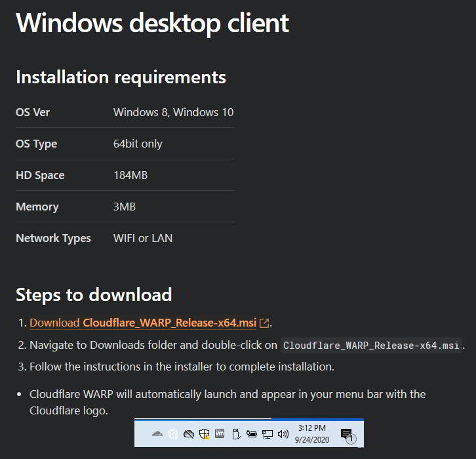Image resolution: width=476 pixels, height=459 pixels.
Task: Open the Action Center notification icon
Action: pos(348,435)
